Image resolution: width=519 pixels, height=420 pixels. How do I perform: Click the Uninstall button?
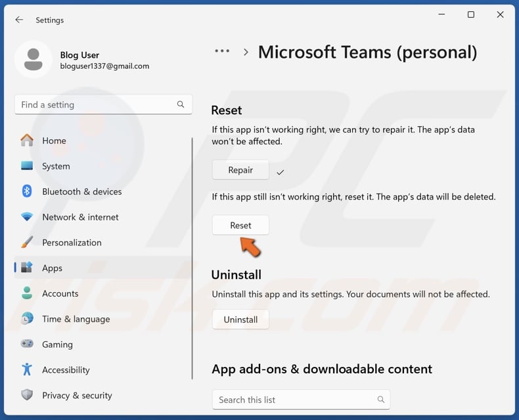click(x=240, y=320)
